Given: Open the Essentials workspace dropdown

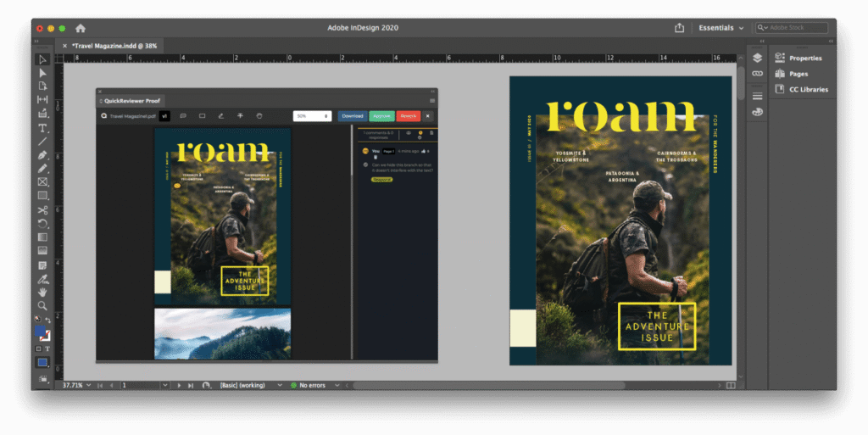Looking at the screenshot, I should click(721, 28).
